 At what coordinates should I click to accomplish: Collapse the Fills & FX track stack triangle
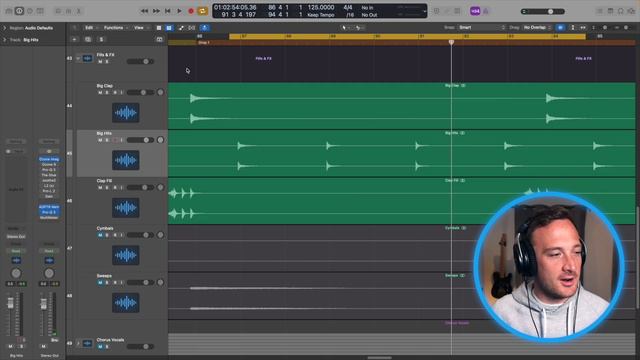click(x=78, y=58)
